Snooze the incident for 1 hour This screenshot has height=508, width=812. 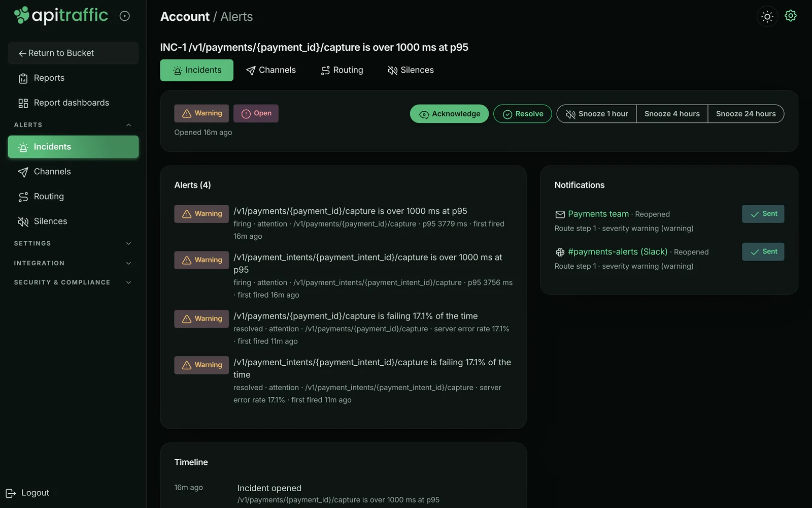[597, 114]
